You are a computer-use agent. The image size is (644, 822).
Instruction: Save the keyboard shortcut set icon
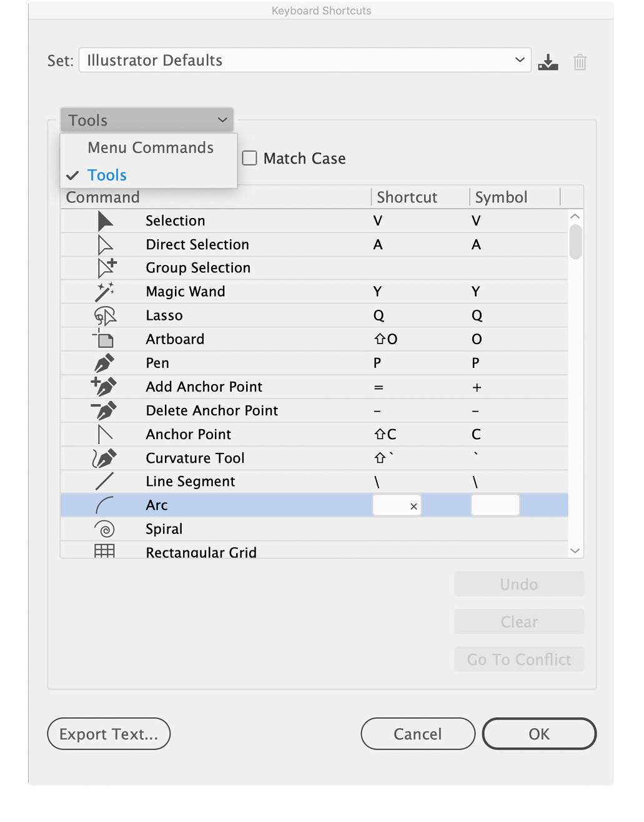point(548,62)
